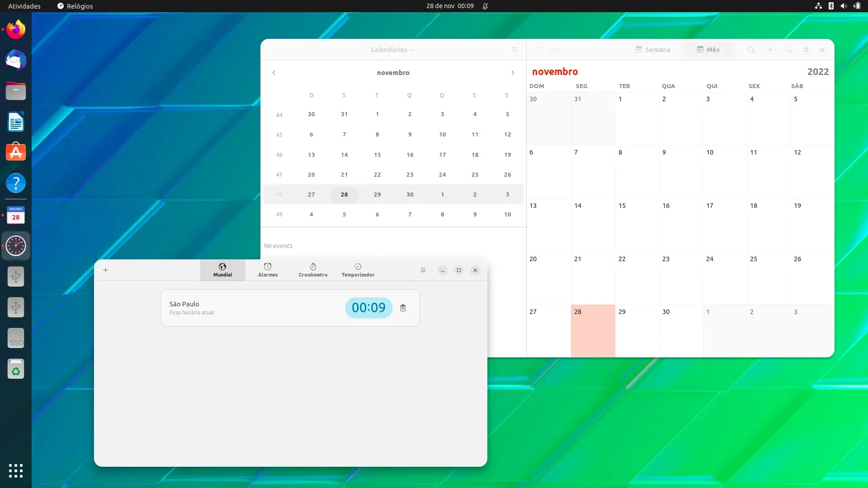The width and height of the screenshot is (868, 488).
Task: Expand the Calendários dropdown
Action: [393, 50]
